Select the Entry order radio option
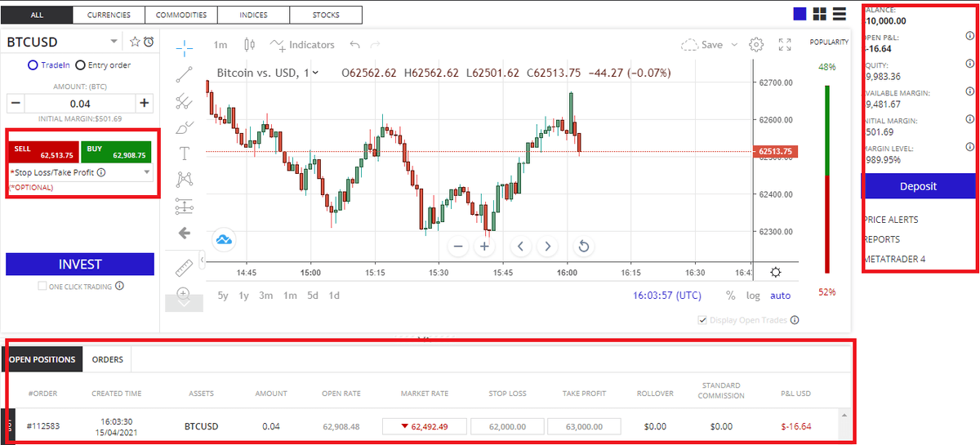The image size is (980, 445). coord(81,65)
